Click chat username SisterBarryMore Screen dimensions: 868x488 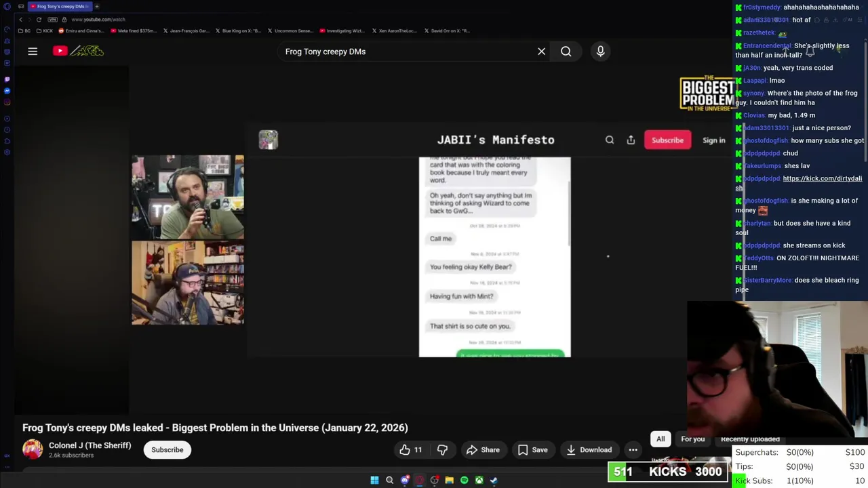[767, 281]
